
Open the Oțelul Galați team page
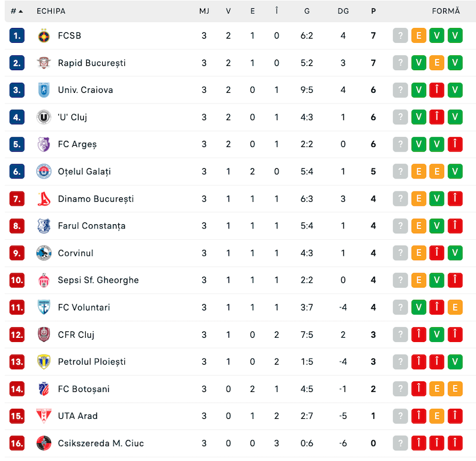84,172
